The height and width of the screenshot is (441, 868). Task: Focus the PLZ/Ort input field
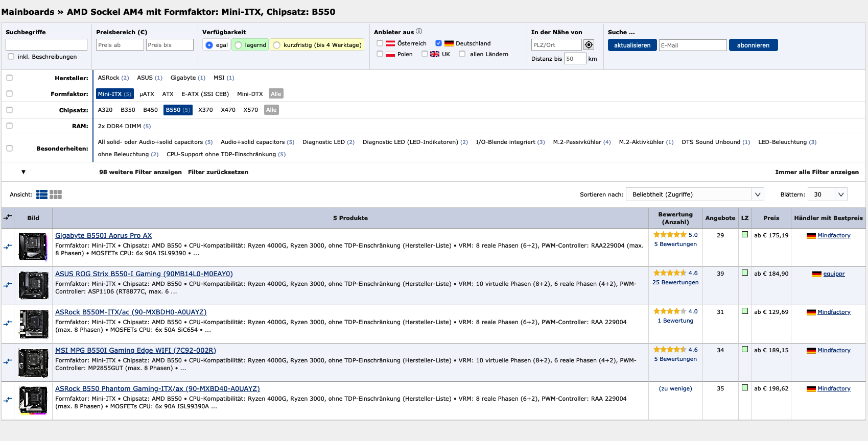click(556, 45)
